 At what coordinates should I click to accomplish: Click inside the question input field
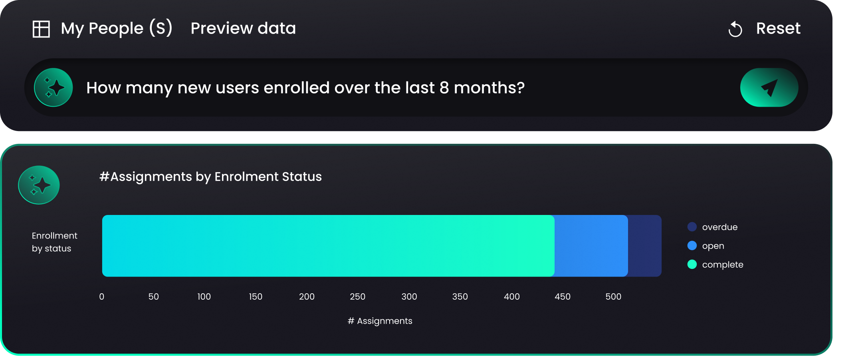point(305,88)
